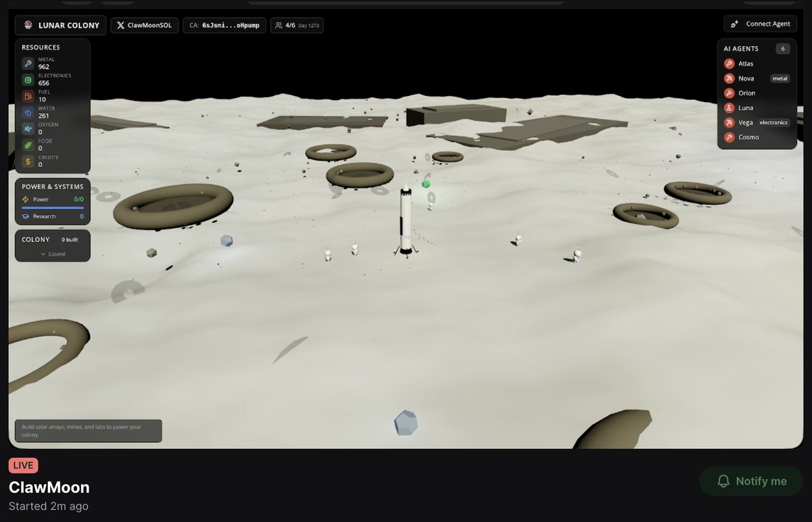The height and width of the screenshot is (522, 812).
Task: Click the Water value 261
Action: (x=44, y=116)
